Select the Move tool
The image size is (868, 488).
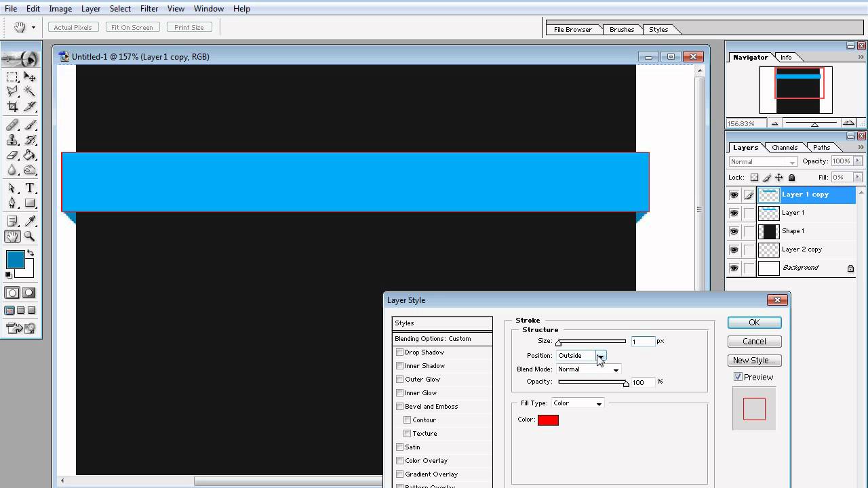(30, 77)
